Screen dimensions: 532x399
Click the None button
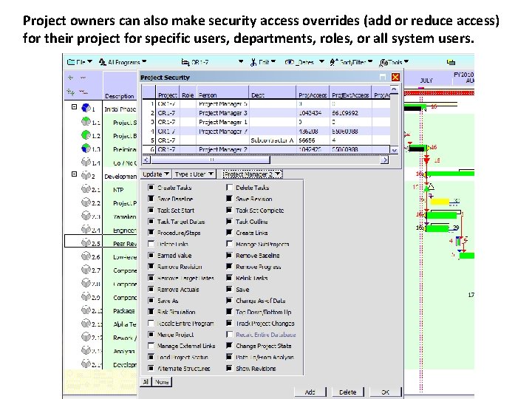162,382
